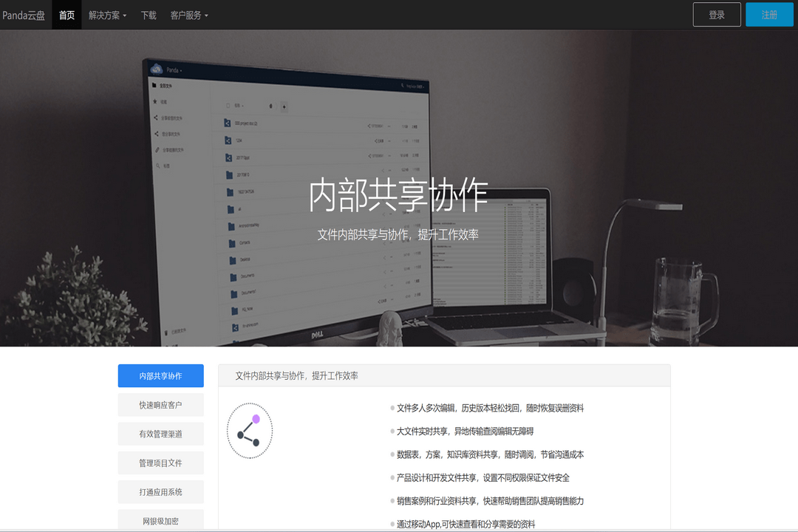The height and width of the screenshot is (532, 798).
Task: Switch to the 网银级加密 tab
Action: tap(160, 519)
